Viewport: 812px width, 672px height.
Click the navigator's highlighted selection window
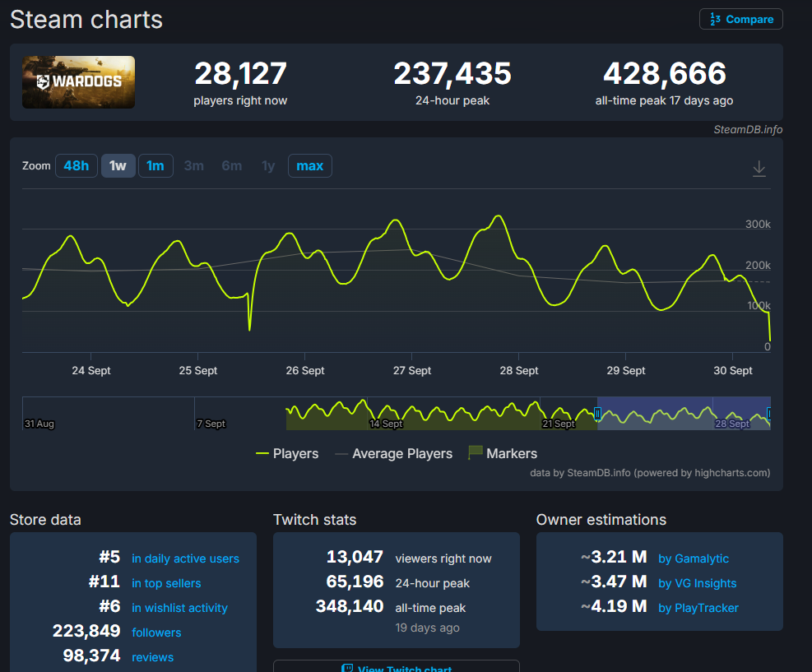pyautogui.click(x=684, y=413)
